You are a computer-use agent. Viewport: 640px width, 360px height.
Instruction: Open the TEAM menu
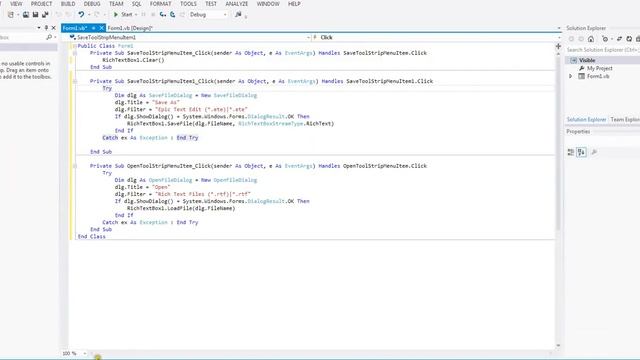pyautogui.click(x=116, y=4)
